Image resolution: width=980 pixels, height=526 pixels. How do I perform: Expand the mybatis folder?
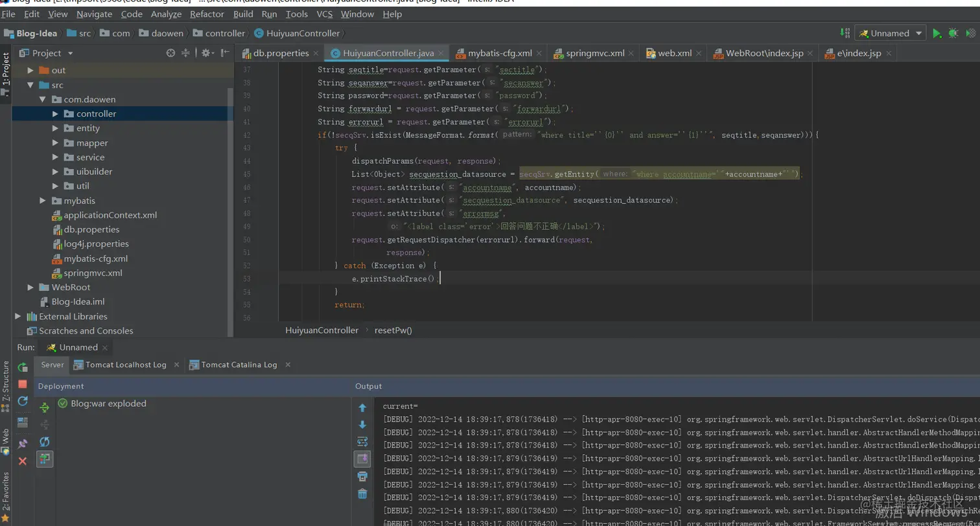click(x=42, y=201)
